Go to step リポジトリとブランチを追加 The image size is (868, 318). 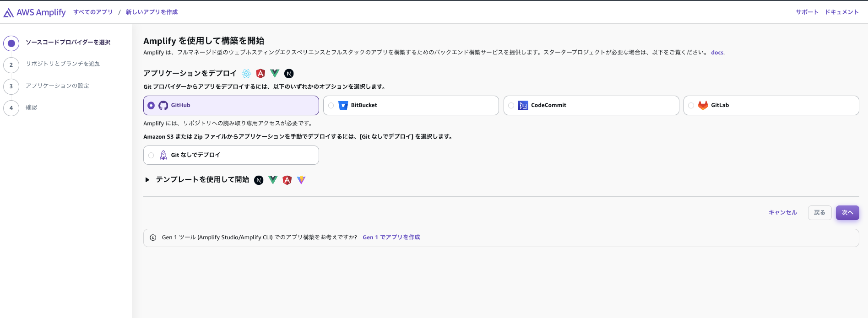63,64
